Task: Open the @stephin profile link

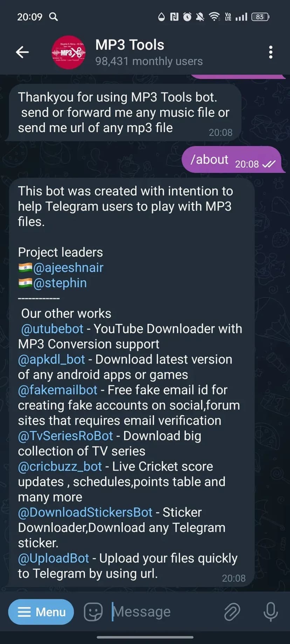Action: point(60,283)
